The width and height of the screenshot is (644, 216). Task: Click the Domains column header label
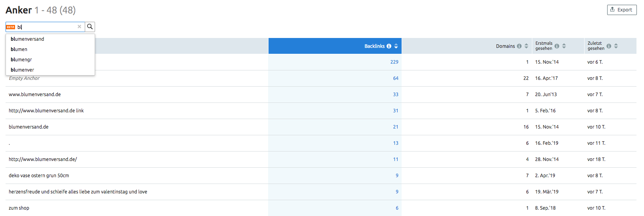505,46
